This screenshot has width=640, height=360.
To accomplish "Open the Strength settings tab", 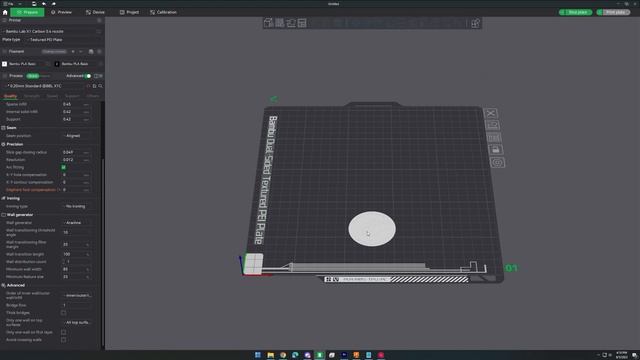I will pyautogui.click(x=31, y=96).
